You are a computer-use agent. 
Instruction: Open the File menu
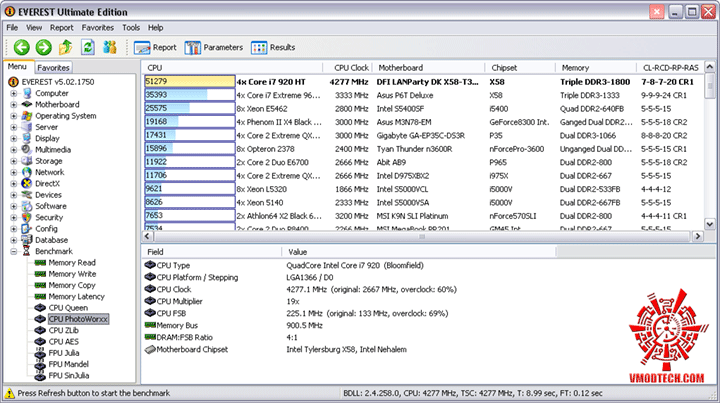[12, 28]
